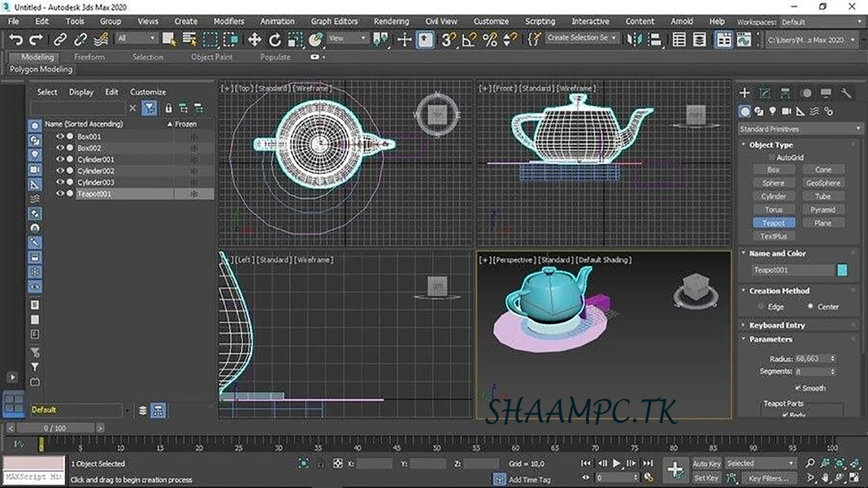
Task: Select the Center creation method
Action: pyautogui.click(x=810, y=306)
